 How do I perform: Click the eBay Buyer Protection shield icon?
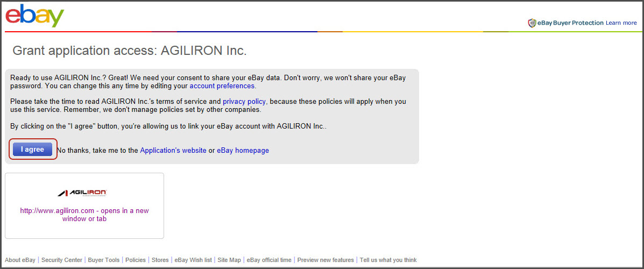pos(532,23)
